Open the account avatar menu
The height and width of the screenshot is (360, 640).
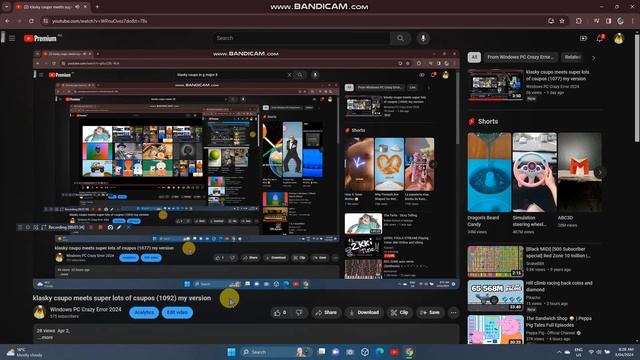(619, 38)
